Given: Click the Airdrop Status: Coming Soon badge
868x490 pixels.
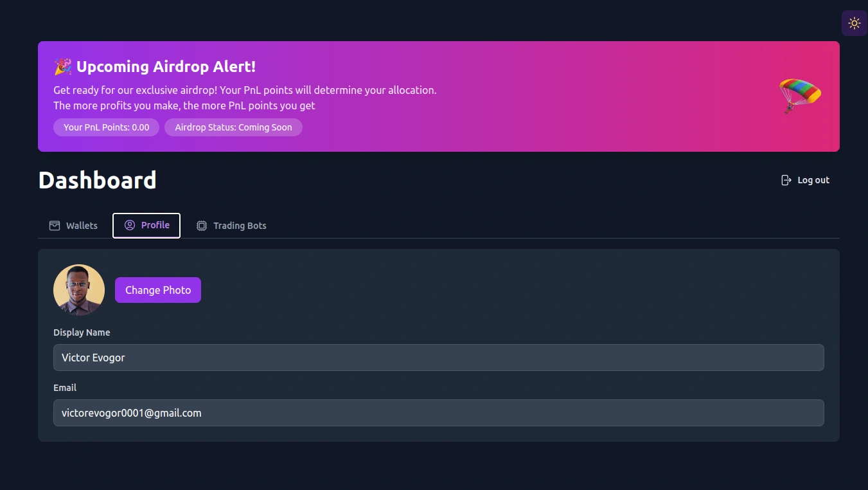Looking at the screenshot, I should point(233,127).
